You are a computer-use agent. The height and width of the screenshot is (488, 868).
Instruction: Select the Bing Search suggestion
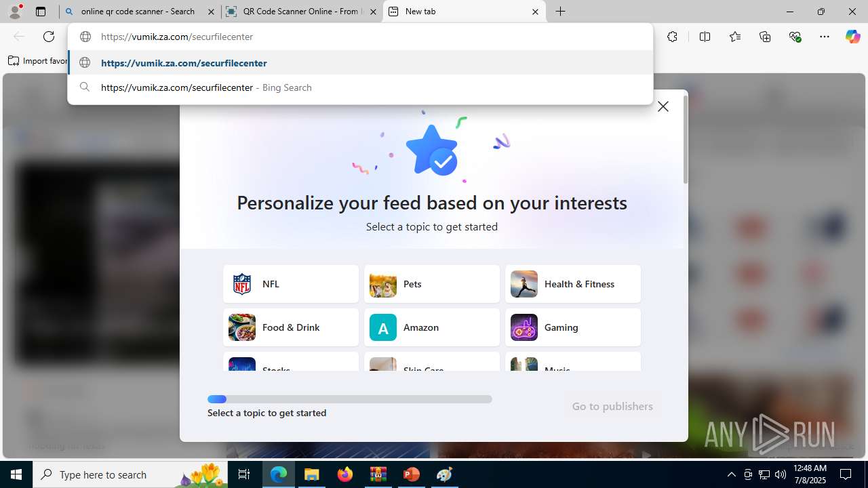coord(360,87)
